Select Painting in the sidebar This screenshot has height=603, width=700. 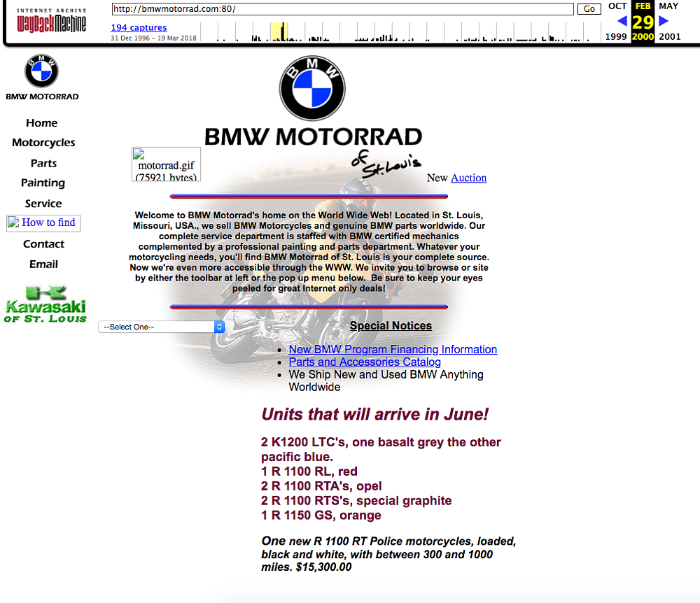[43, 183]
